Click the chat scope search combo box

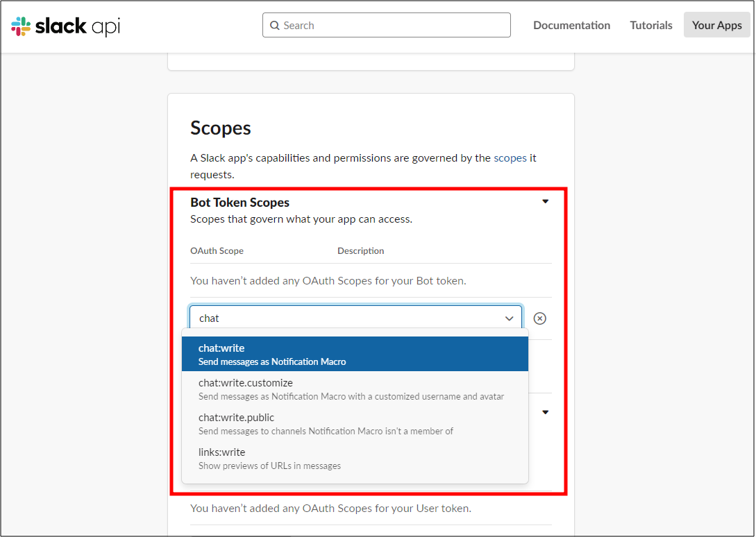pos(356,318)
